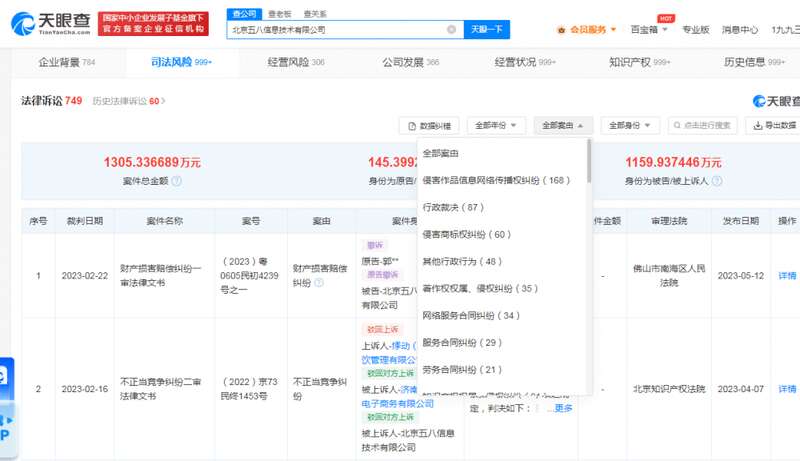Click the 天眼一下 search button
This screenshot has width=800, height=461.
coord(487,30)
